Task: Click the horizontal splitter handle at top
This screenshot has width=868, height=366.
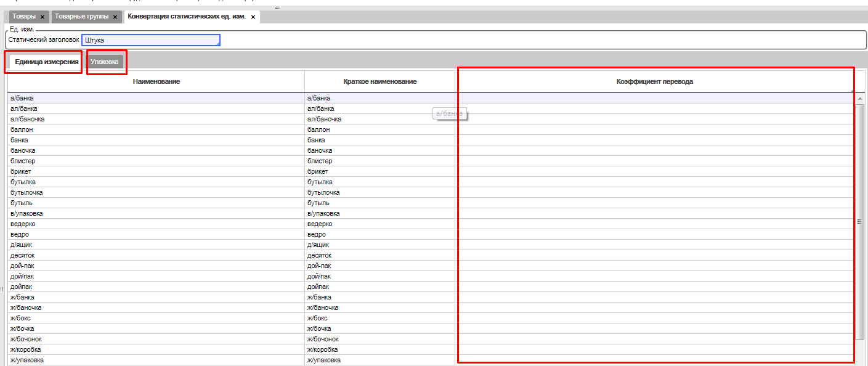Action: (276, 7)
